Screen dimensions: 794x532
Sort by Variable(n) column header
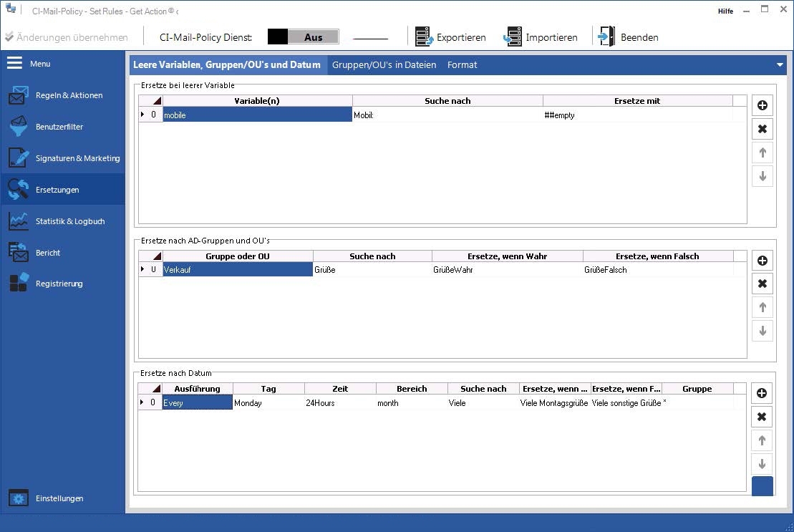point(257,101)
